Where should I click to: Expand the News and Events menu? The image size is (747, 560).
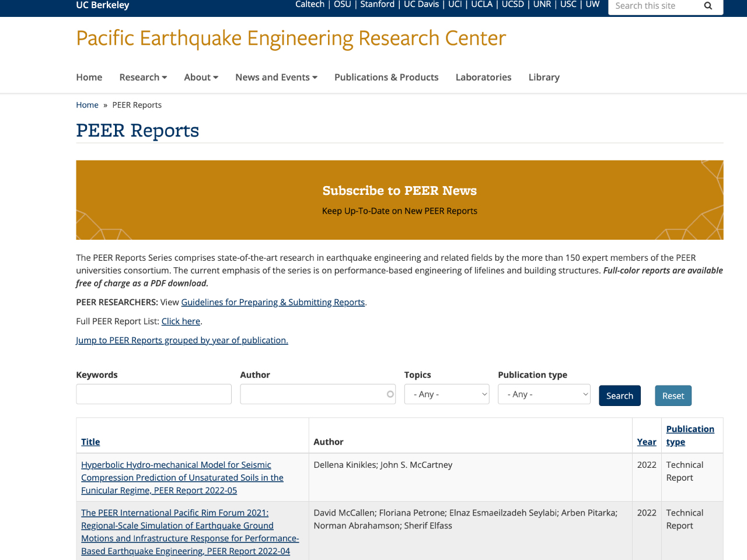click(x=276, y=77)
